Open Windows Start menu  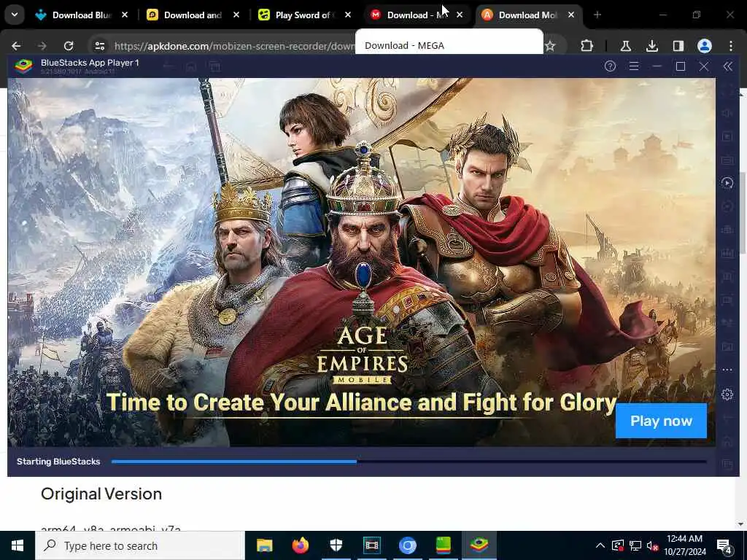coord(18,545)
